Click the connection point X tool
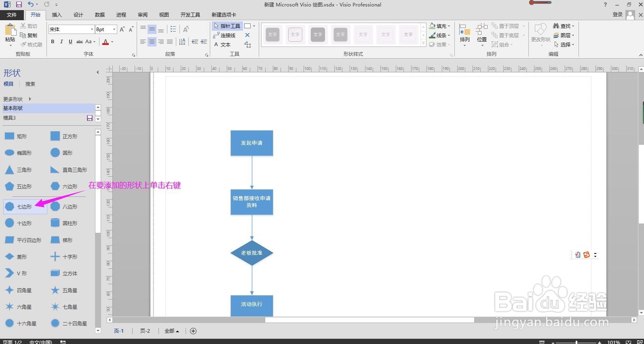The height and width of the screenshot is (344, 644). [247, 35]
